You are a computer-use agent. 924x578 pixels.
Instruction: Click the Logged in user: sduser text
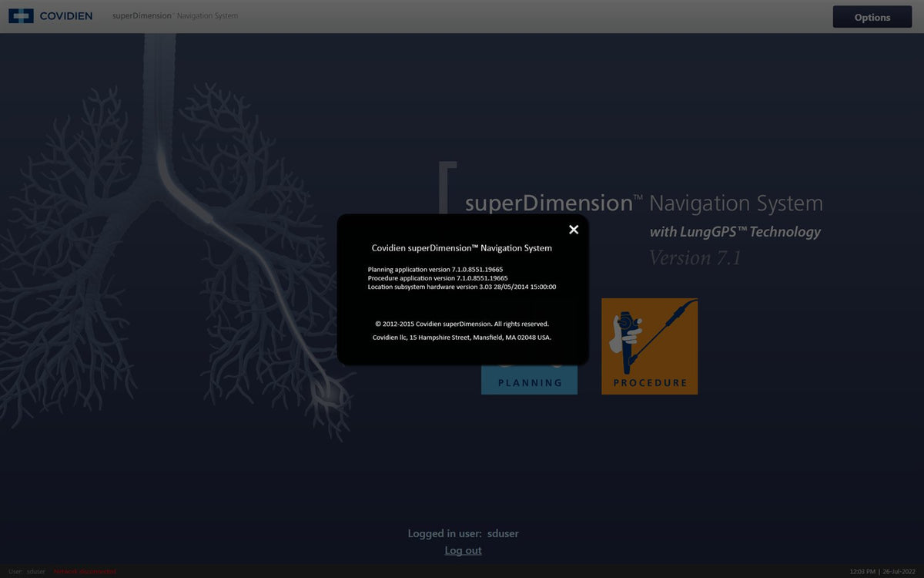pyautogui.click(x=464, y=533)
